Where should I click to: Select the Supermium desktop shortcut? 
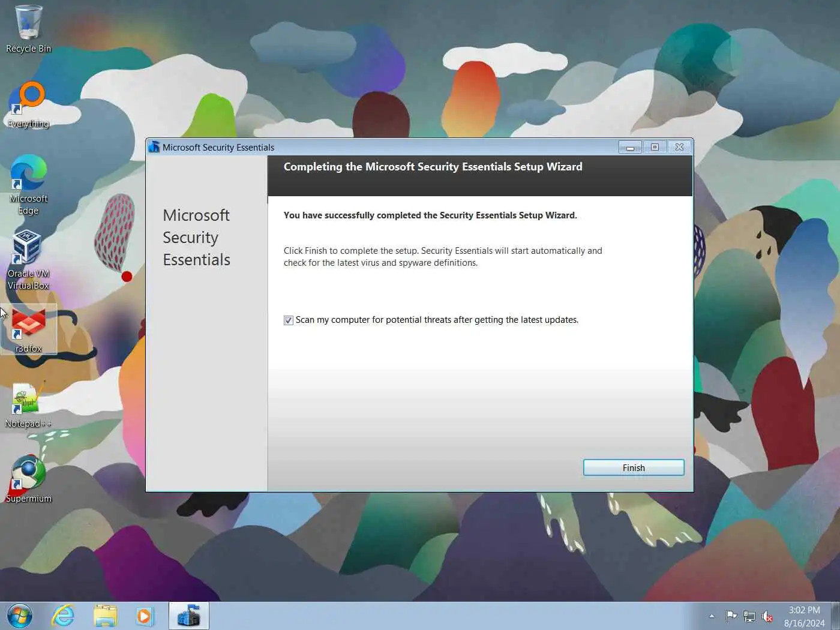tap(28, 479)
